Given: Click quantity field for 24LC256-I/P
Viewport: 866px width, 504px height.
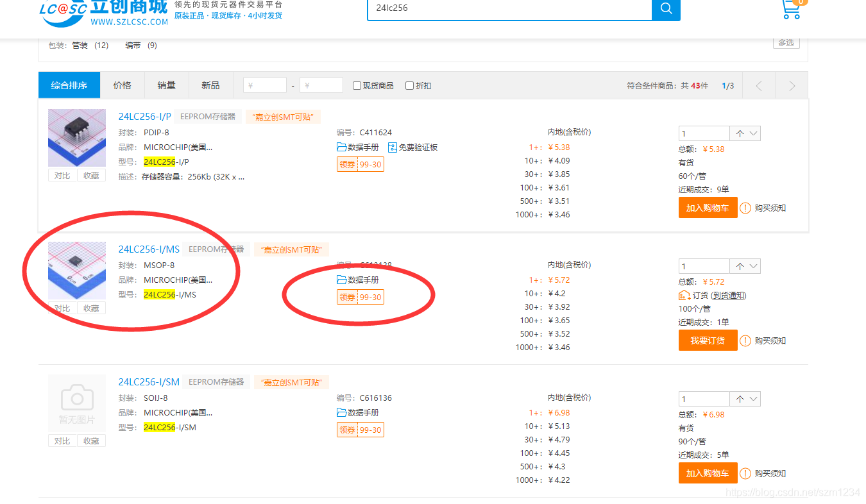Looking at the screenshot, I should point(704,133).
